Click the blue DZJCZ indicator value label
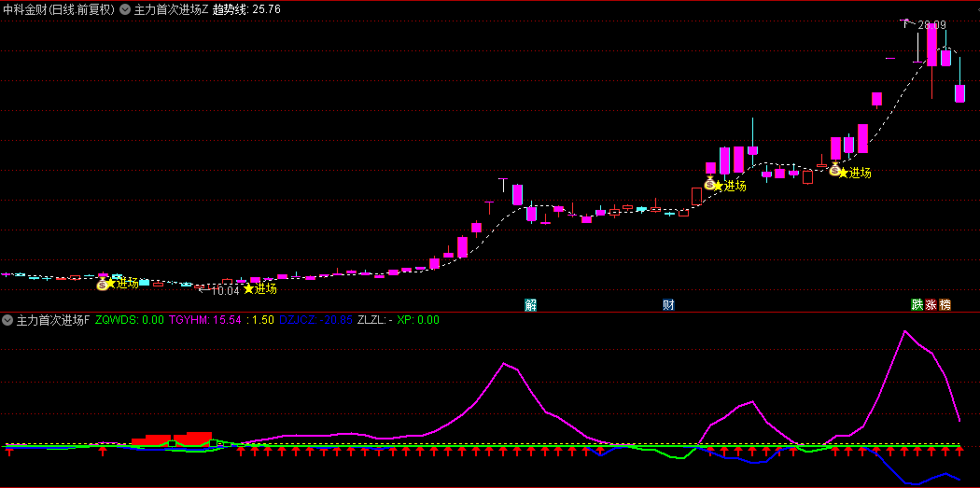This screenshot has width=980, height=488. coord(315,320)
